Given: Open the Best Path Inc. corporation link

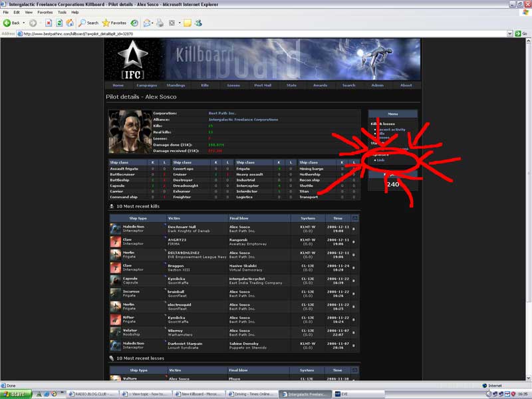Looking at the screenshot, I should [x=223, y=113].
